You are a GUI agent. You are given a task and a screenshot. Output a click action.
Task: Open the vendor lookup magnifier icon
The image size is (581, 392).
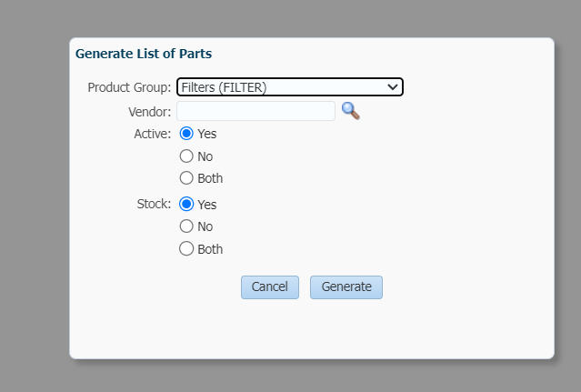[x=351, y=111]
